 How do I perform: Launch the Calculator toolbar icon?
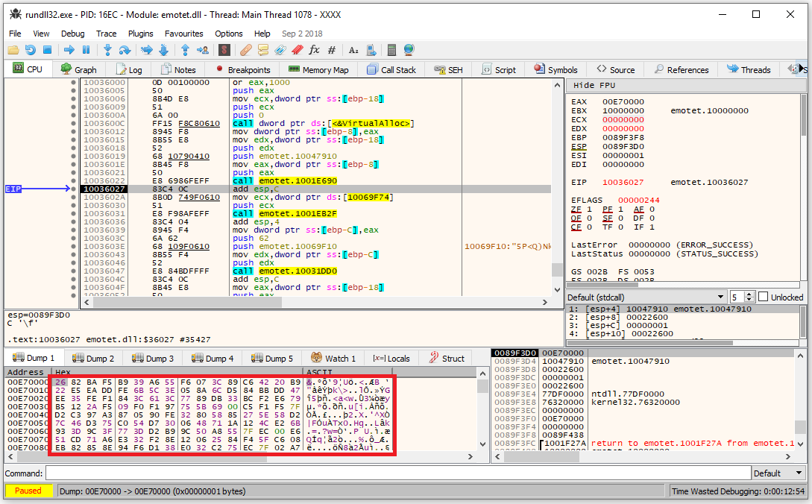coord(391,50)
